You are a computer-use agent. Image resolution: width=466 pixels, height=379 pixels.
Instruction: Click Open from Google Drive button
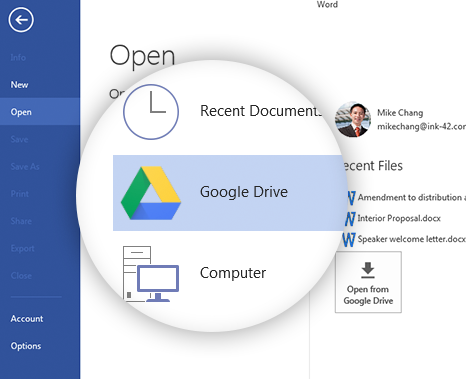[x=368, y=282]
